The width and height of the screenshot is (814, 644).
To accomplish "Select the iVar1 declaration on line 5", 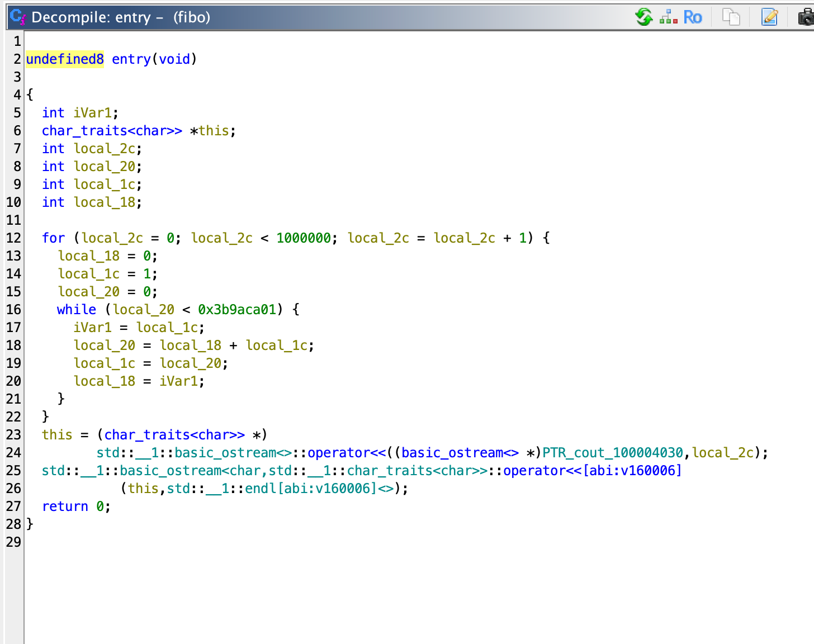I will coord(93,112).
